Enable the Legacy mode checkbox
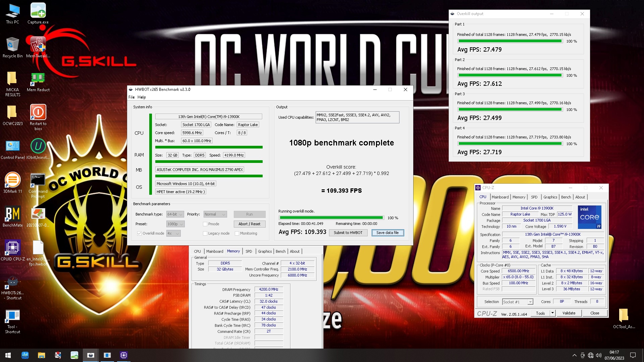Screen dimensions: 644x362 click(205, 233)
